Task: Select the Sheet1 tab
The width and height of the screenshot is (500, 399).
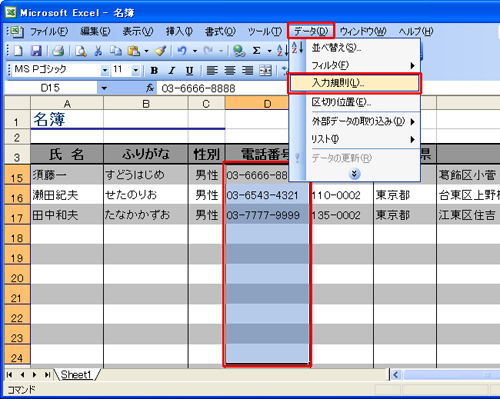Action: click(x=76, y=375)
